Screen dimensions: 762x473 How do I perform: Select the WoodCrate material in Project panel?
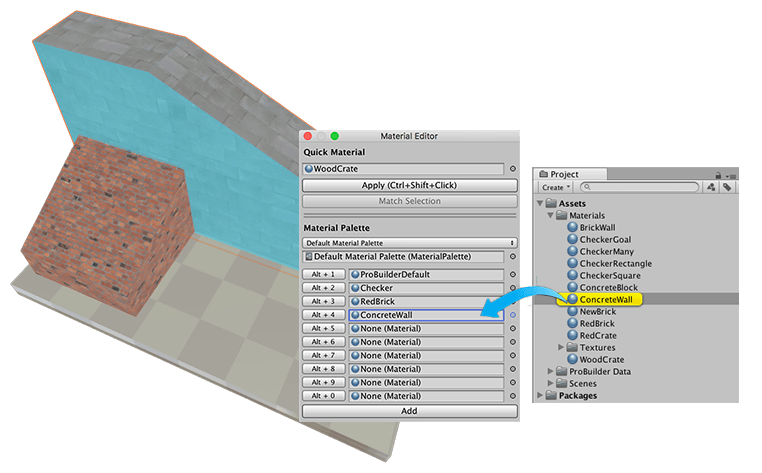point(596,359)
